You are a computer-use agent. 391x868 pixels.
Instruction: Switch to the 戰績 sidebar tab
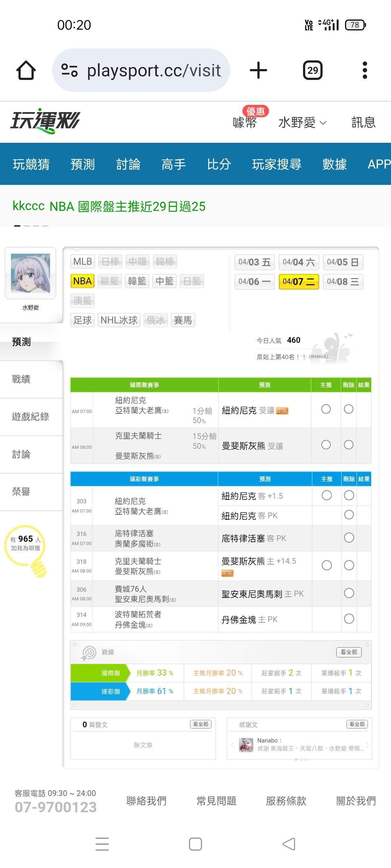click(21, 379)
